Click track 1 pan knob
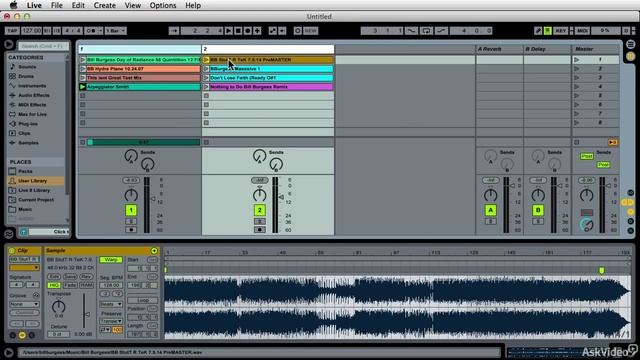 coord(131,195)
